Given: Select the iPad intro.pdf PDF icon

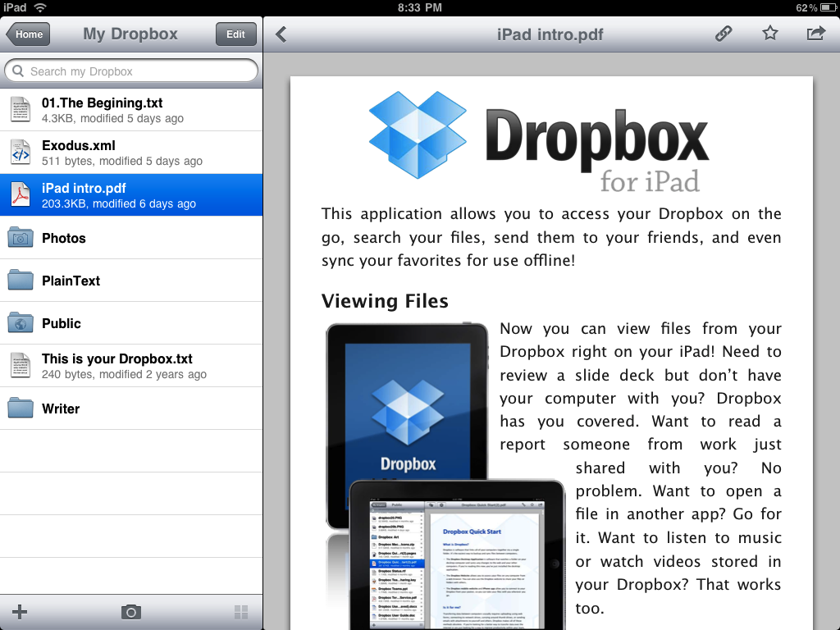Looking at the screenshot, I should (x=21, y=195).
